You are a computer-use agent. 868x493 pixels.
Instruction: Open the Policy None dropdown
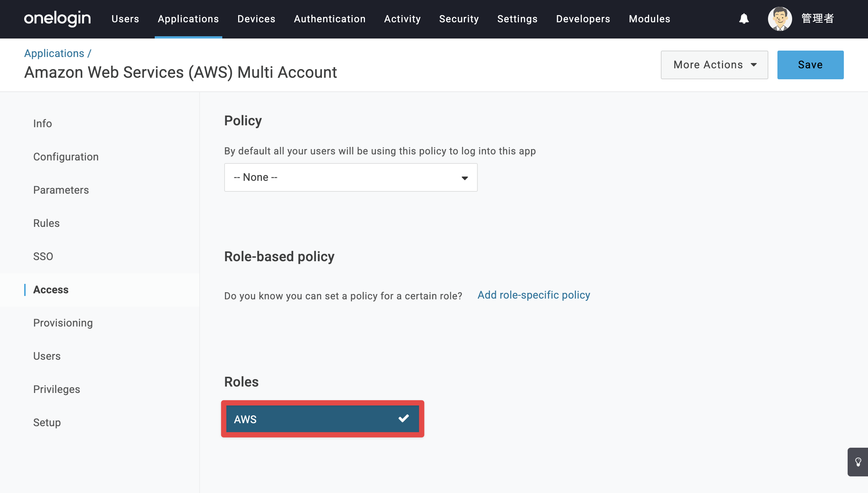coord(351,177)
